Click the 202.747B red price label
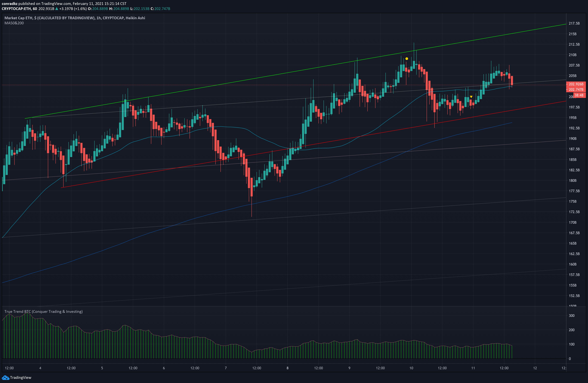Image resolution: width=588 pixels, height=383 pixels. click(576, 90)
